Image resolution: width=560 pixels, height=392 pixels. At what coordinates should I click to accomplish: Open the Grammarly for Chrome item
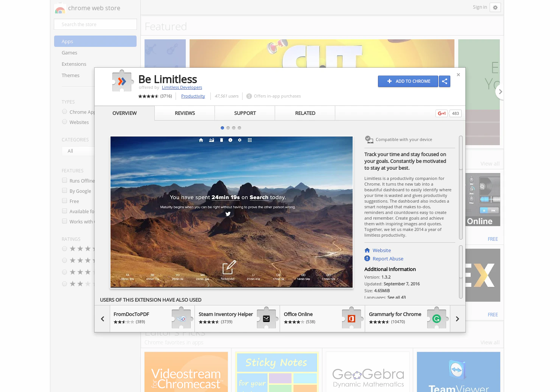point(408,319)
